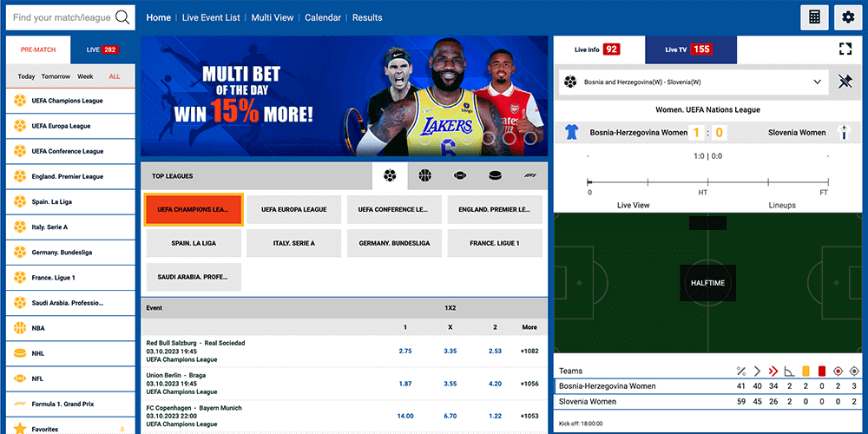
Task: Open the settings gear icon
Action: coord(848,17)
